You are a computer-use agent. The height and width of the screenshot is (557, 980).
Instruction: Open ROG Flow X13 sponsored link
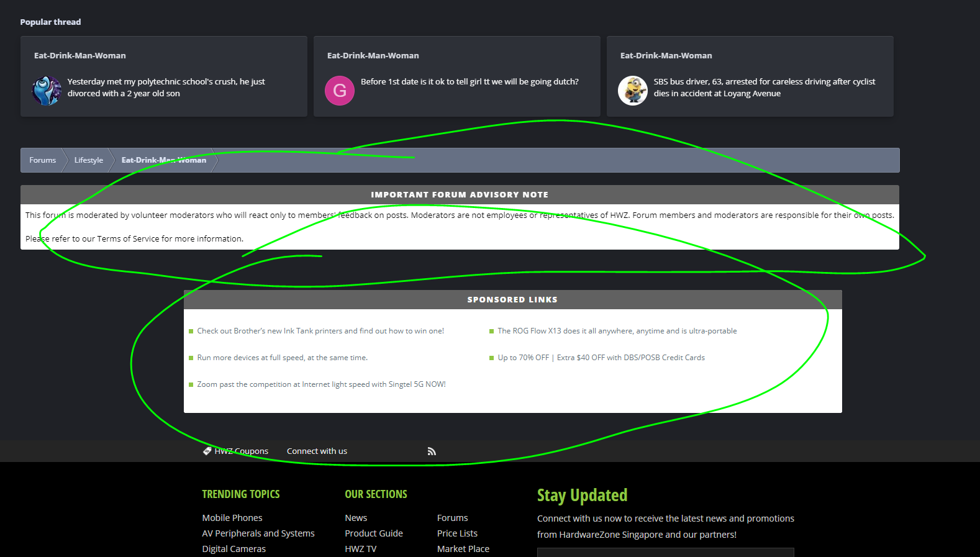point(617,331)
